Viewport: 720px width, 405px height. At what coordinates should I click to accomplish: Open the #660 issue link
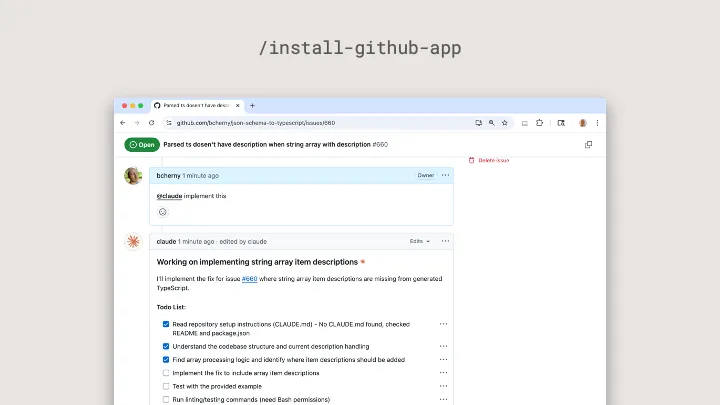pyautogui.click(x=249, y=279)
